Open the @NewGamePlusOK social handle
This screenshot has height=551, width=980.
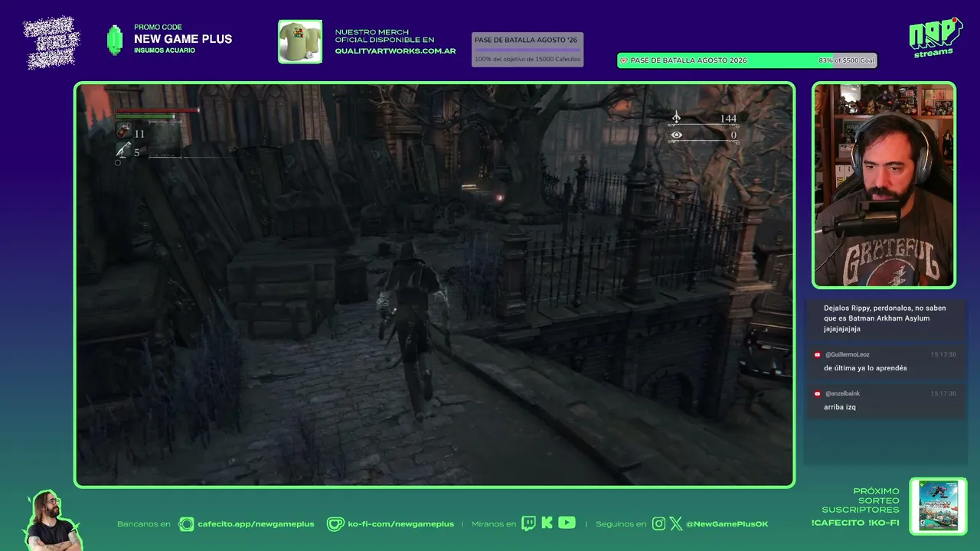tap(727, 524)
